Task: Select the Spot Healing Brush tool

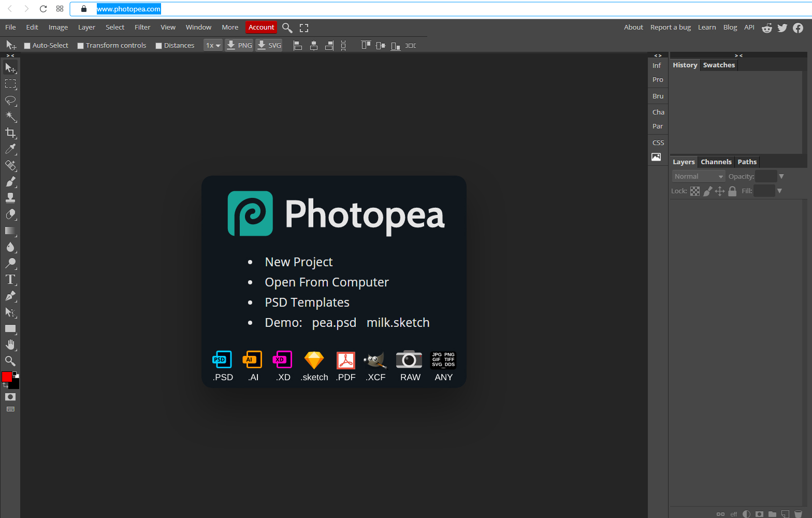Action: (10, 166)
